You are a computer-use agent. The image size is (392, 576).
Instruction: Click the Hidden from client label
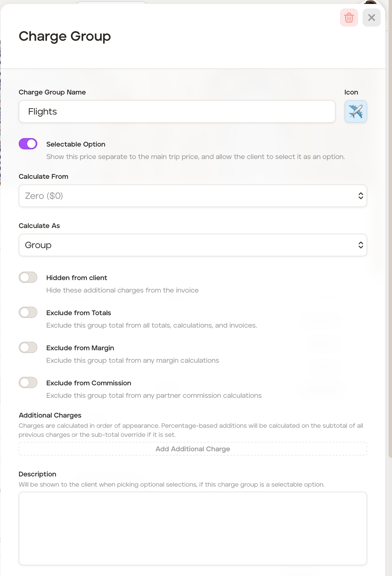(x=76, y=278)
